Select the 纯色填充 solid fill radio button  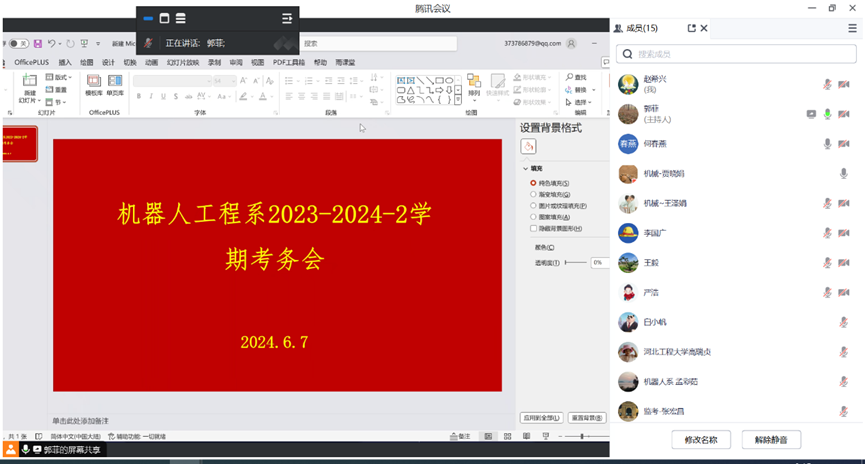pos(533,183)
